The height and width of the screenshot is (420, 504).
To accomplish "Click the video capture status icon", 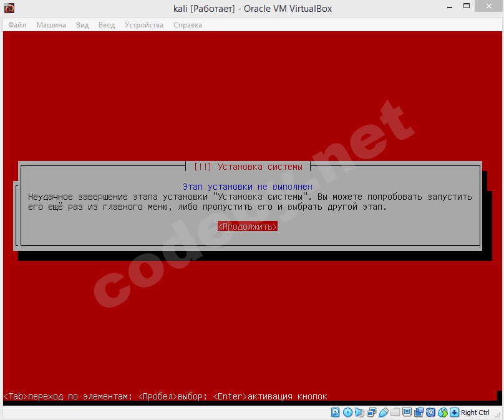I will point(419,413).
